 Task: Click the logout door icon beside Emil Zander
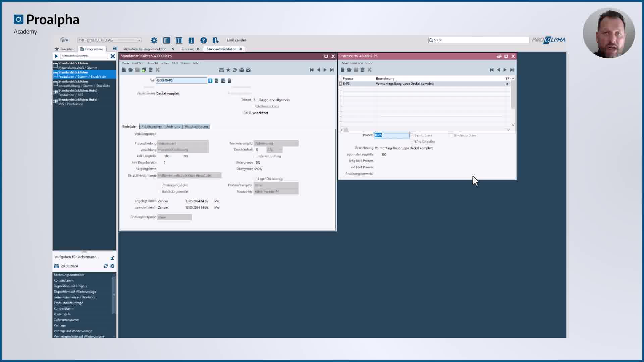[x=216, y=40]
